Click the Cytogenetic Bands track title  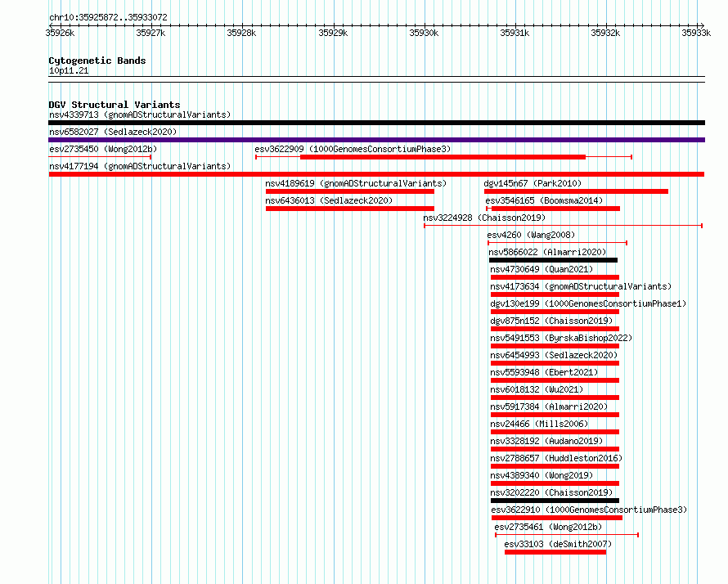point(97,61)
